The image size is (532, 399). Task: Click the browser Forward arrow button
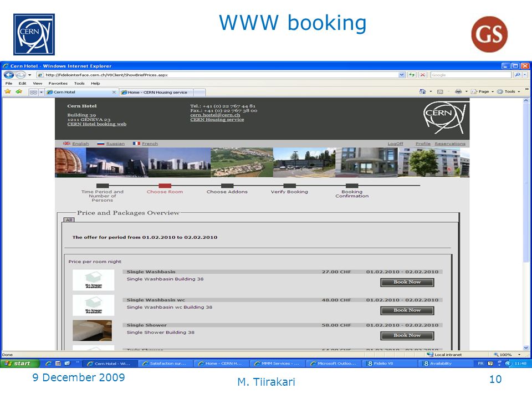click(x=21, y=75)
